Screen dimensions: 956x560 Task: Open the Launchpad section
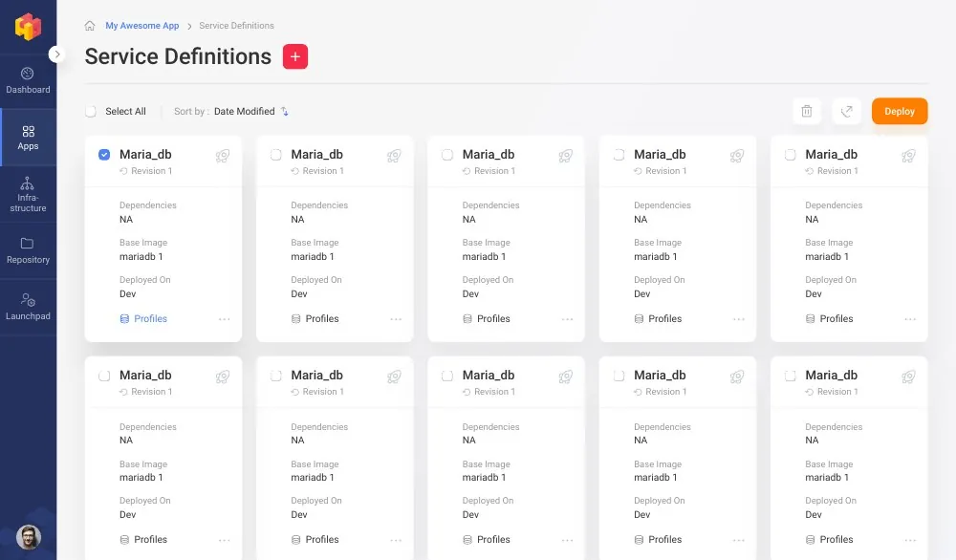[x=28, y=308]
